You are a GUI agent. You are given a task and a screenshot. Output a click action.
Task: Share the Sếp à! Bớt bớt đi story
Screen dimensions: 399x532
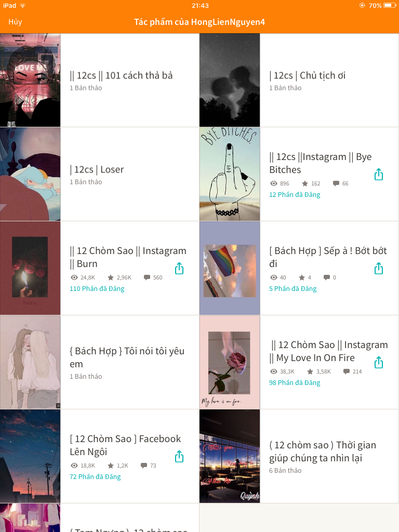pyautogui.click(x=379, y=269)
